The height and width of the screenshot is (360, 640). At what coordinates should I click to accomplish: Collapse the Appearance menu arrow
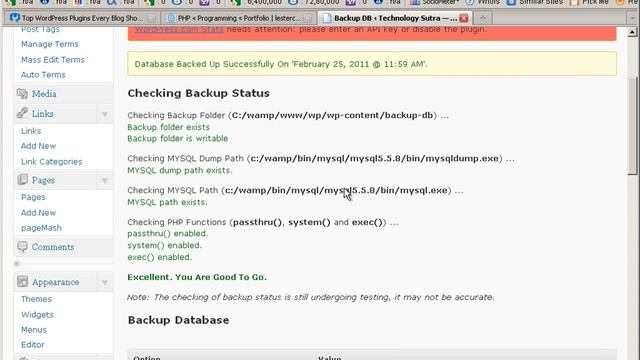tap(105, 282)
